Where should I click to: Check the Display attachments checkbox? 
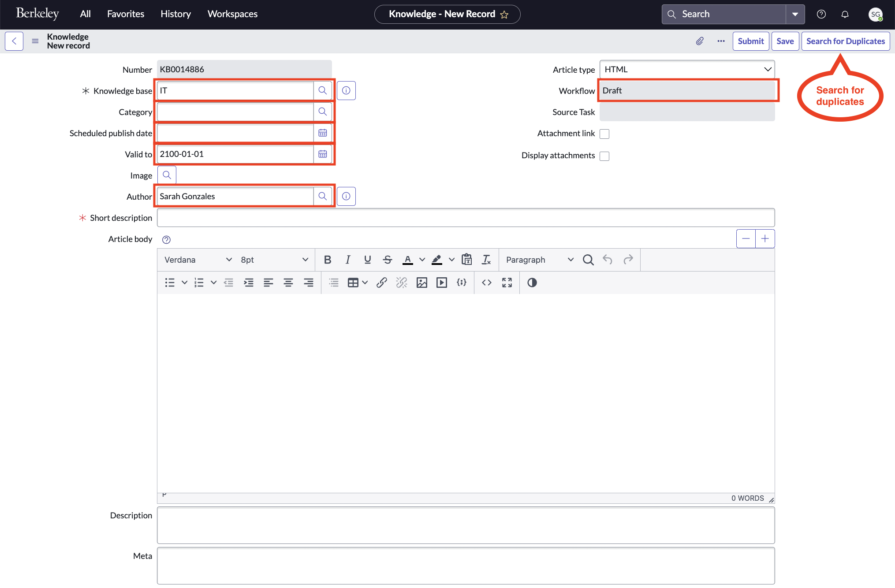coord(604,156)
